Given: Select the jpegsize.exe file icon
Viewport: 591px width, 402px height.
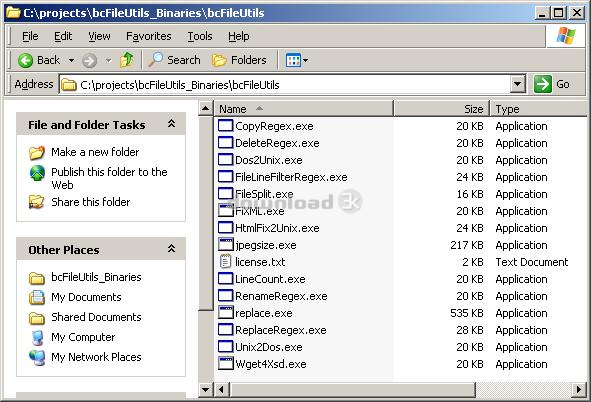Looking at the screenshot, I should point(225,245).
